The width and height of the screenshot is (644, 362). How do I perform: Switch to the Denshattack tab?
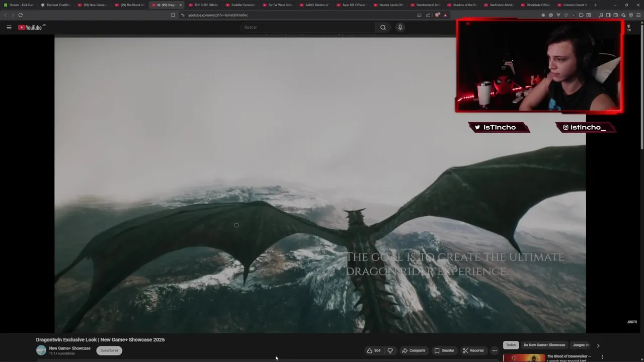coord(426,5)
